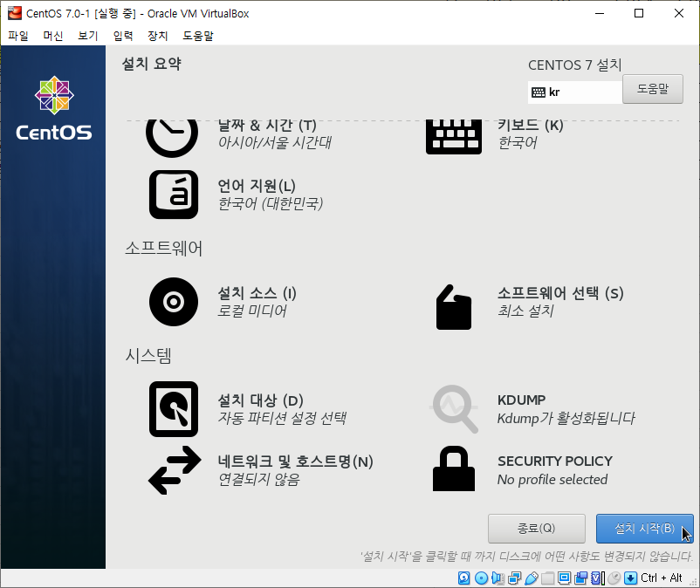Open Language Support icon

pos(174,195)
